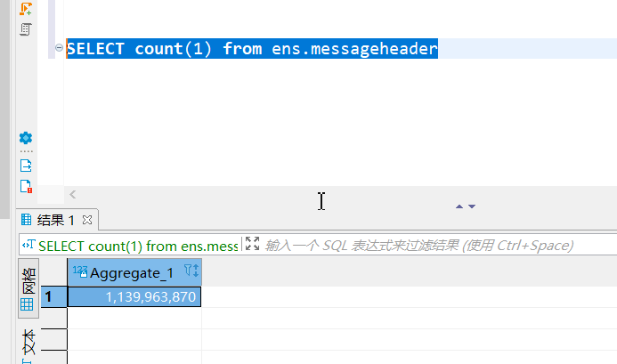Click the up arrow to maximize the results panel

pyautogui.click(x=459, y=206)
